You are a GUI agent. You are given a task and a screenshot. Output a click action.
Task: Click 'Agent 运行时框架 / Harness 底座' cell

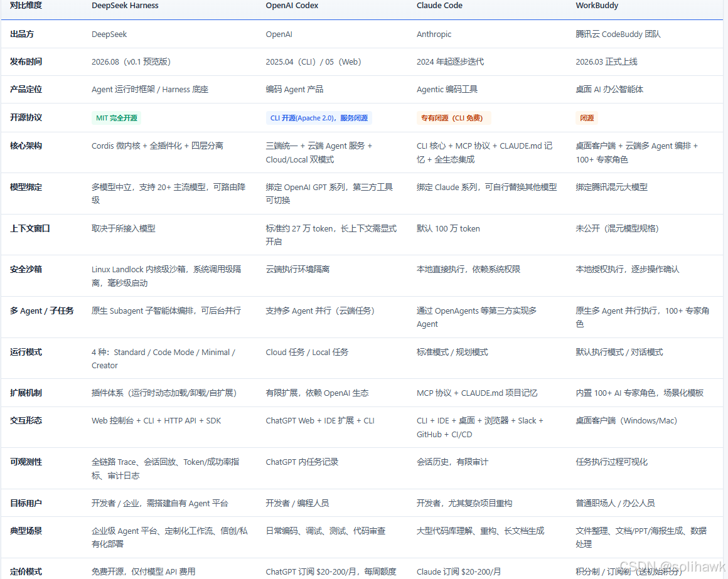click(x=150, y=90)
